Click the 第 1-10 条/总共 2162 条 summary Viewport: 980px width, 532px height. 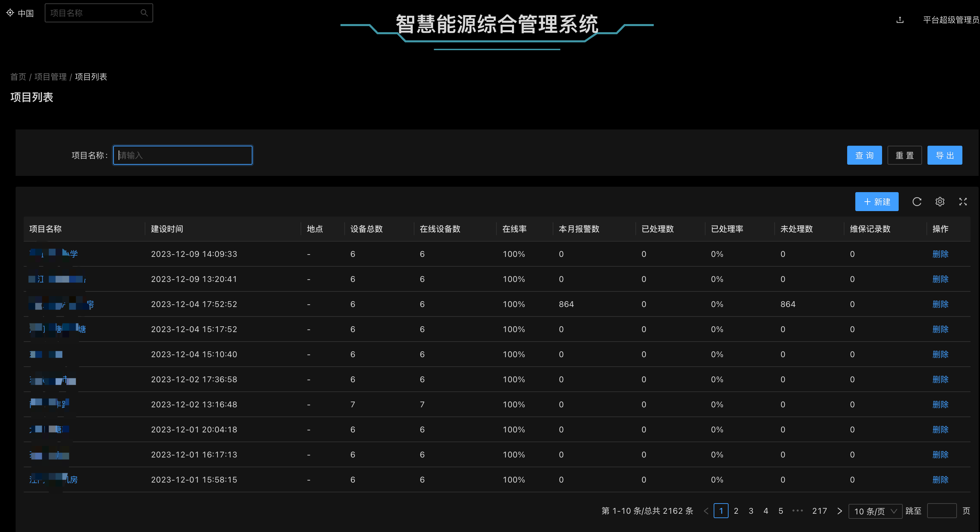click(x=647, y=511)
